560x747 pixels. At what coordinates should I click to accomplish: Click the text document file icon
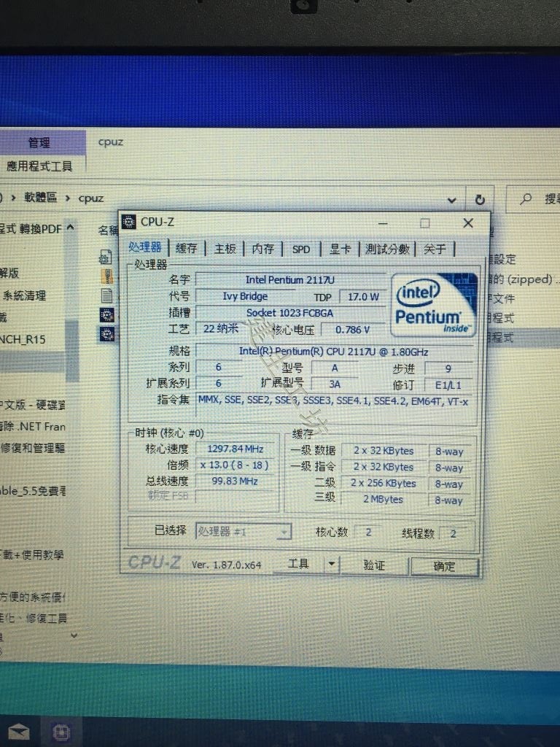pyautogui.click(x=107, y=295)
